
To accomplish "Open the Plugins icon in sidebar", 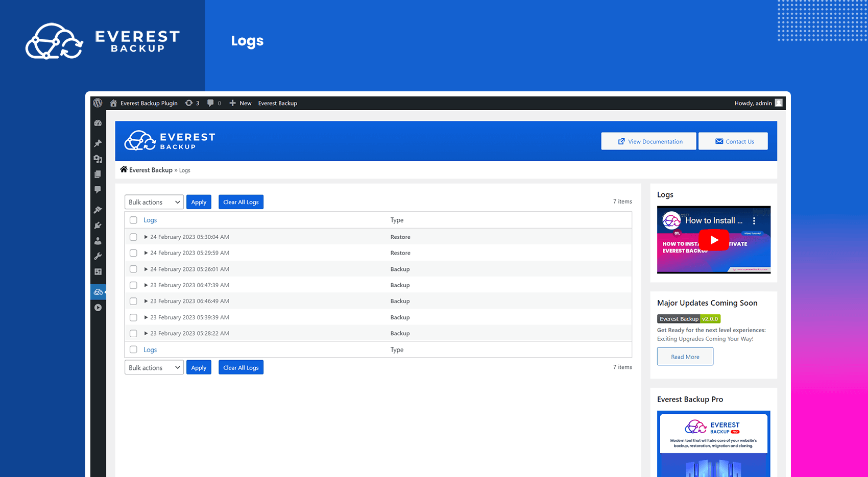I will (x=98, y=225).
